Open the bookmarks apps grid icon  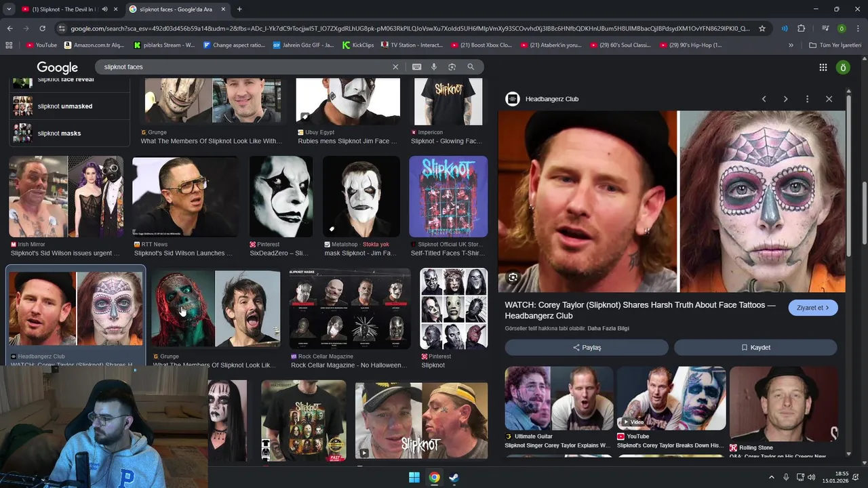(x=9, y=45)
